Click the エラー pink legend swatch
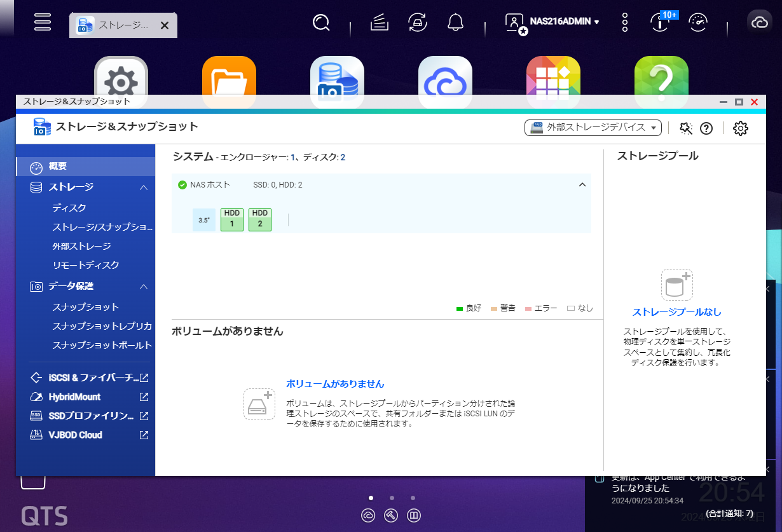 pos(528,308)
